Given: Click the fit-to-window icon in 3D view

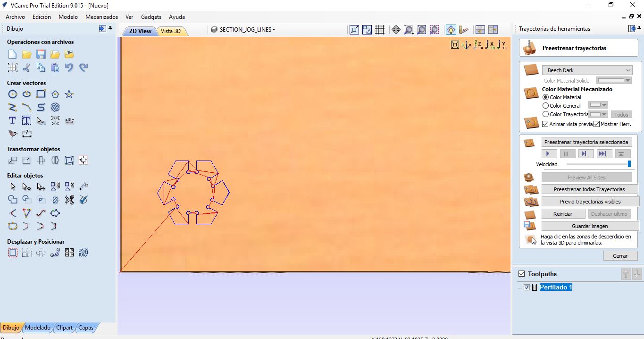Looking at the screenshot, I should pos(455,45).
